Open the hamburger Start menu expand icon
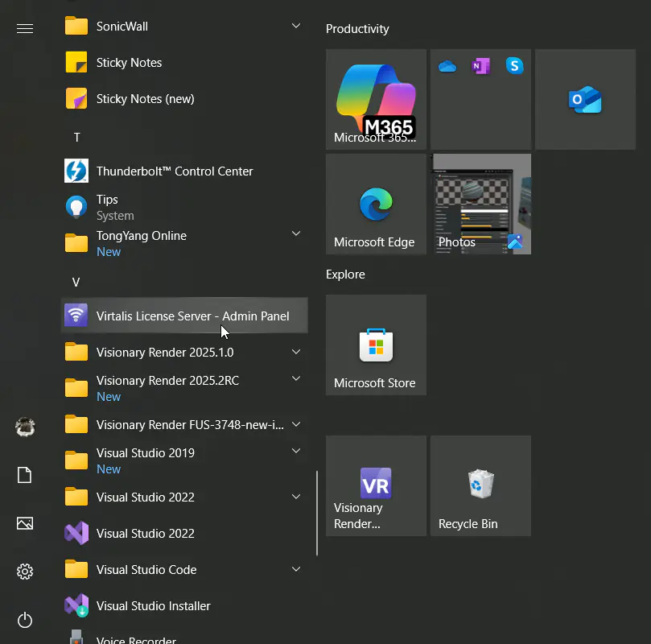 tap(25, 28)
